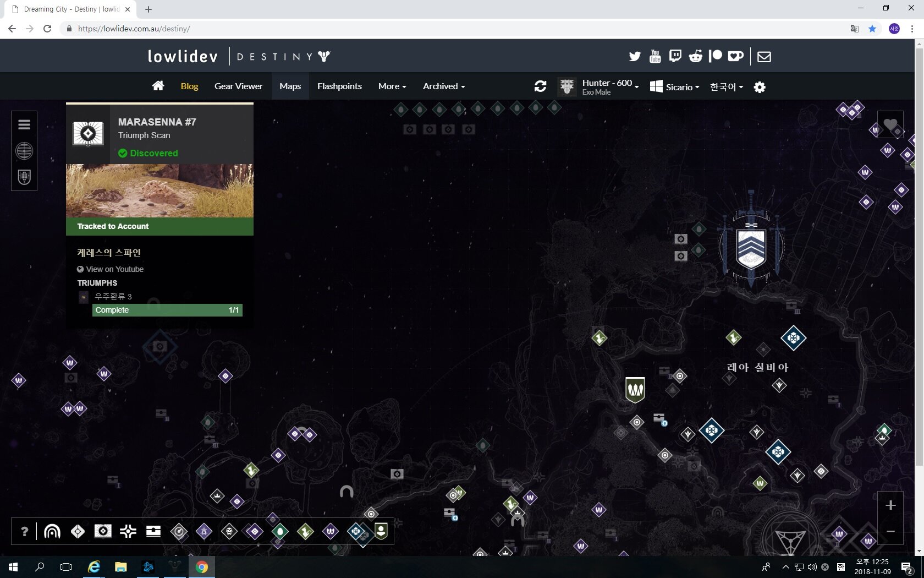Toggle the vendor portrait filter
The height and width of the screenshot is (578, 924).
pyautogui.click(x=381, y=531)
